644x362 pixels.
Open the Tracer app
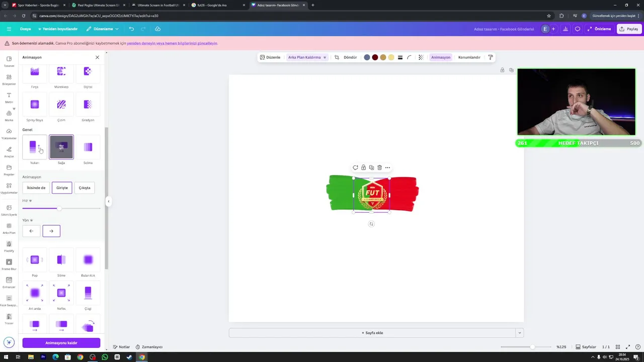[x=9, y=319]
